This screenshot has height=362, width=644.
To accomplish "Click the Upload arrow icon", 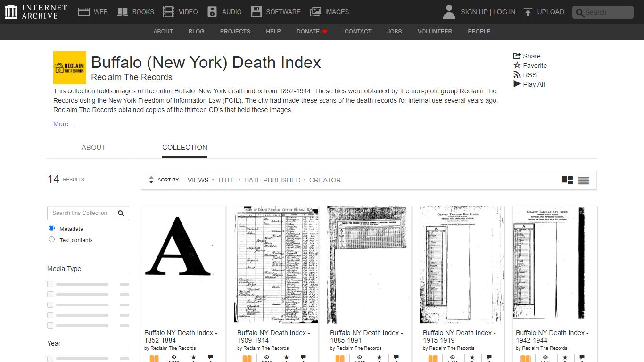I will [x=528, y=12].
